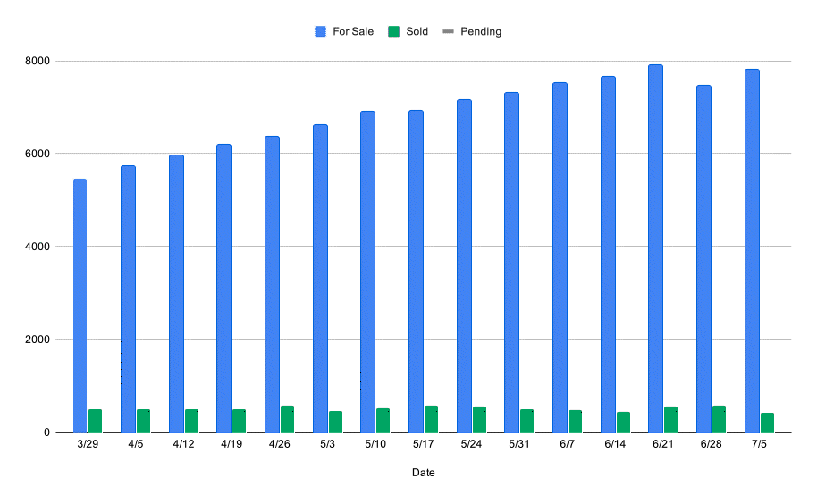Select the Sold legend label

point(417,32)
